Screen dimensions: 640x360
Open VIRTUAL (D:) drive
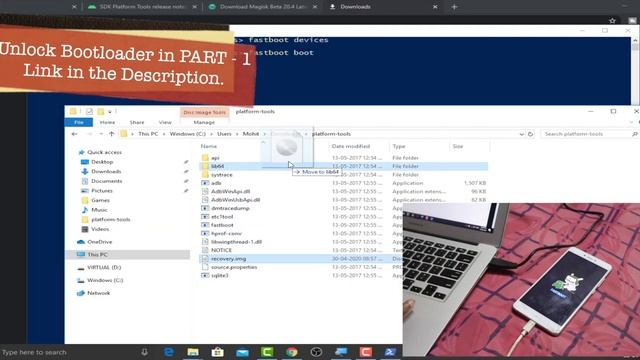(104, 267)
